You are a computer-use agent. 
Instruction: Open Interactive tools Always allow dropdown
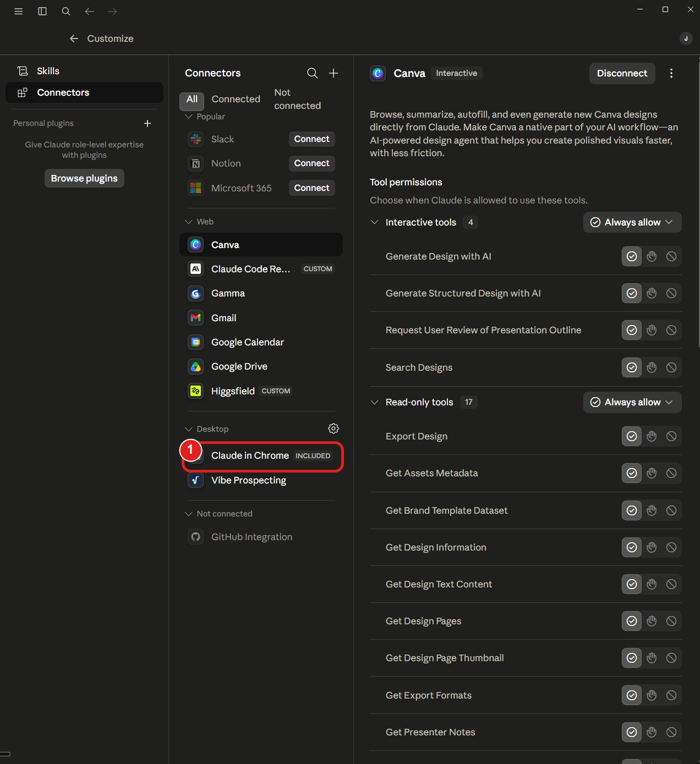pos(632,222)
